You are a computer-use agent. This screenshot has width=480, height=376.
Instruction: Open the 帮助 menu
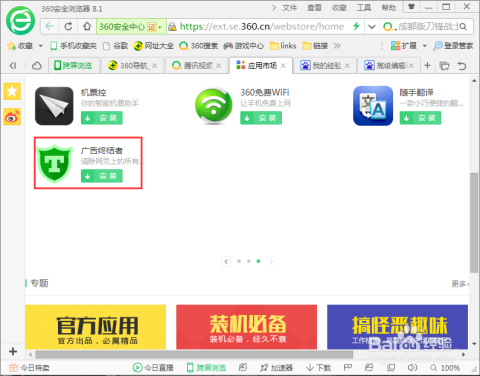(389, 7)
